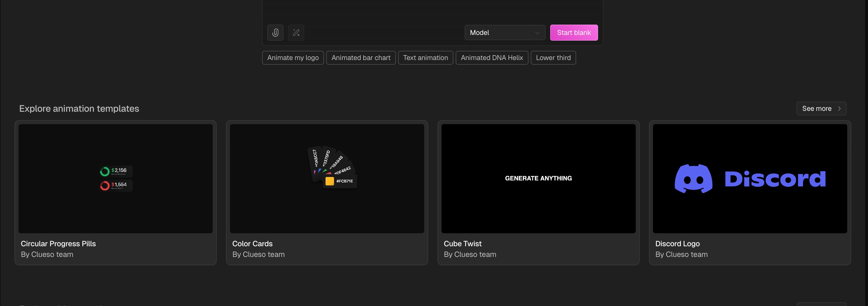Screen dimensions: 868x306
Task: Open the Discord Logo template thumbnail
Action: point(750,179)
